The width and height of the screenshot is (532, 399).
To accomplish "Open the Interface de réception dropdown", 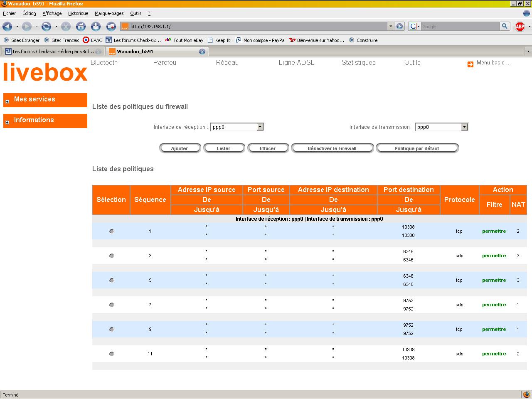I will 237,127.
